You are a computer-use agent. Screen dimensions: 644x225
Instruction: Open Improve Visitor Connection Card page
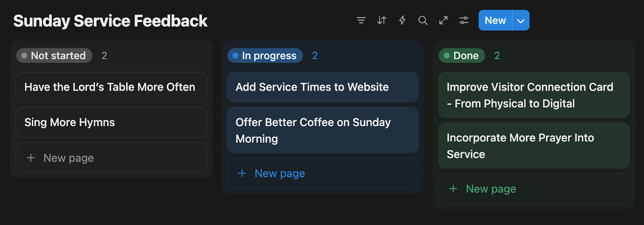[534, 95]
